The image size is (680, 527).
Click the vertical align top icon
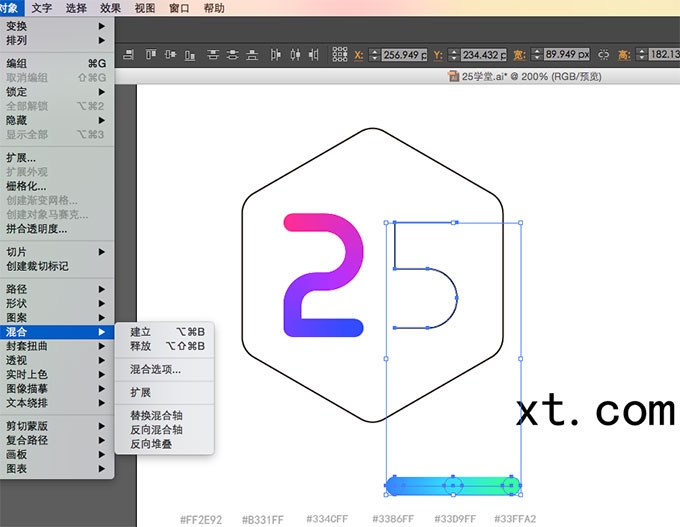coord(151,55)
